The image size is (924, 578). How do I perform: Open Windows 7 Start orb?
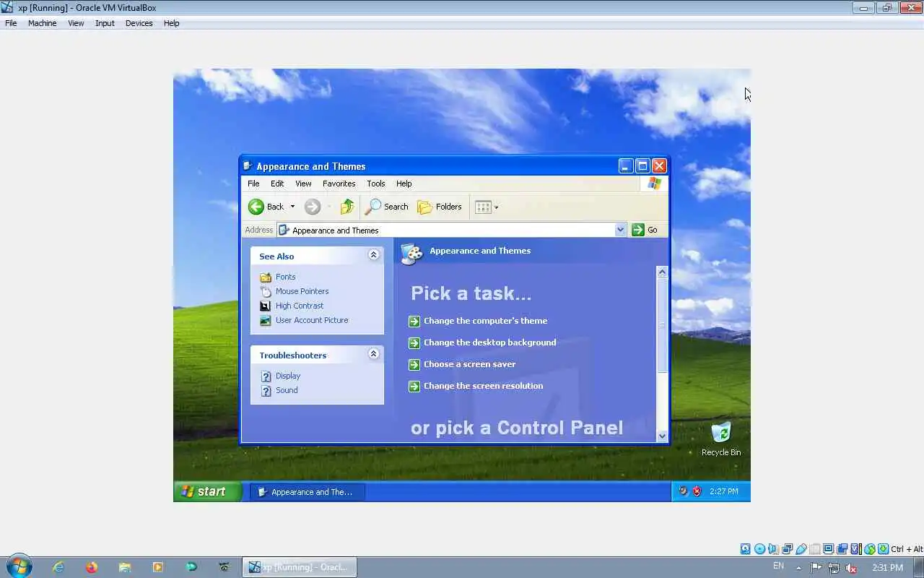pyautogui.click(x=19, y=566)
